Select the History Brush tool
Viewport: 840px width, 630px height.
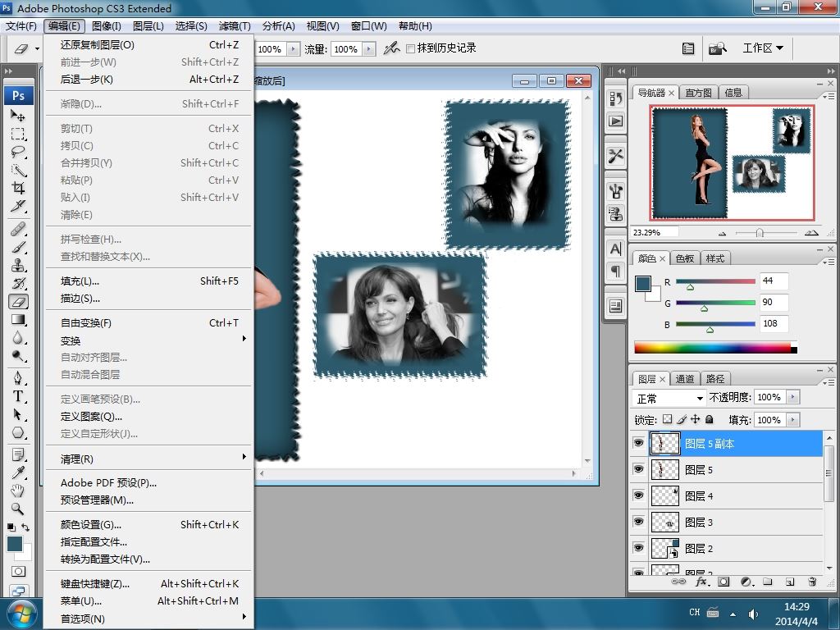[x=18, y=284]
